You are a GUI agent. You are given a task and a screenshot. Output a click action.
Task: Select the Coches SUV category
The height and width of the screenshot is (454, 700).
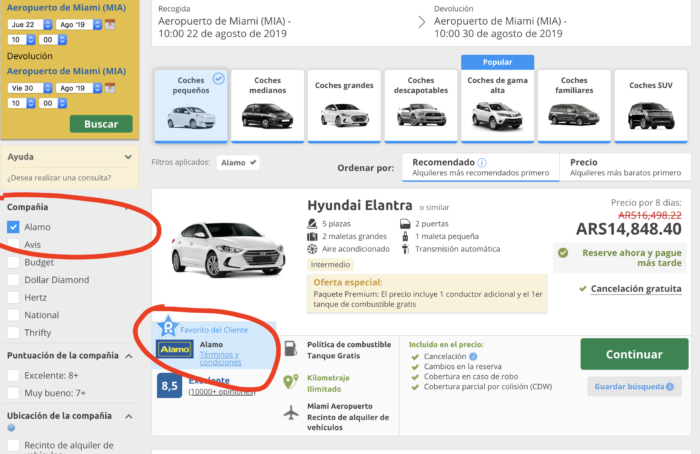point(651,106)
